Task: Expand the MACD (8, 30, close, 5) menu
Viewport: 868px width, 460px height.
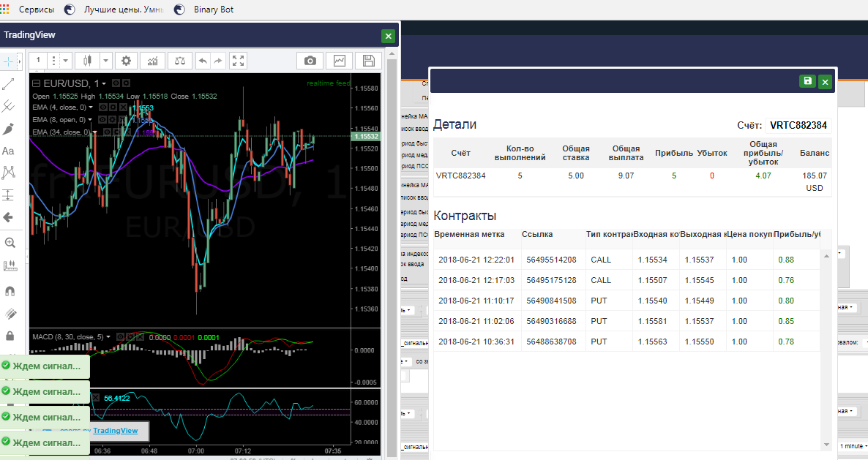Action: 108,336
